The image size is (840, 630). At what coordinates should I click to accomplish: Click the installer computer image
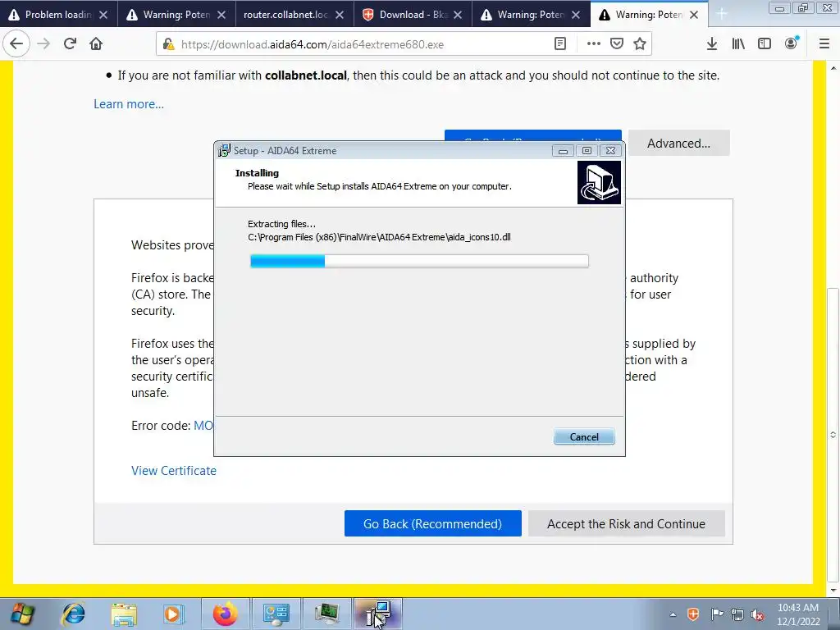599,183
